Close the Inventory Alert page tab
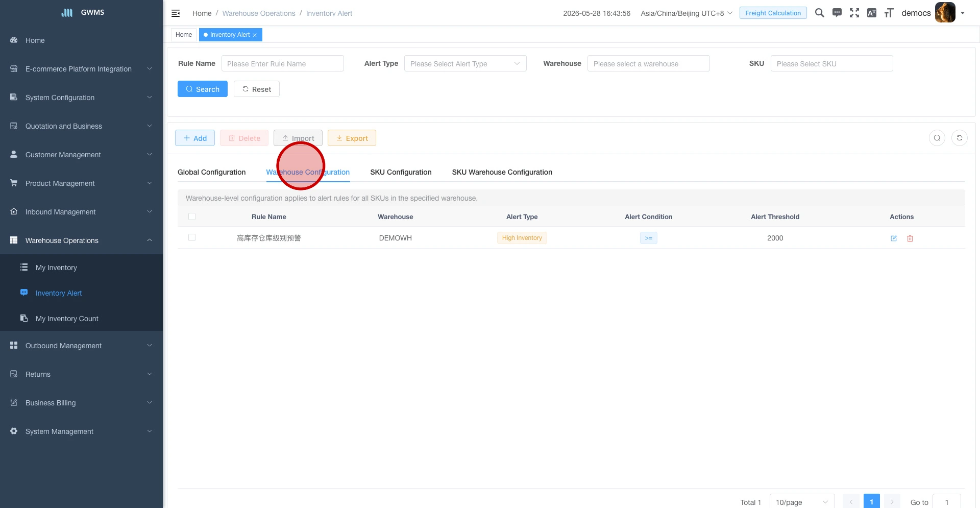The image size is (980, 508). (x=255, y=35)
